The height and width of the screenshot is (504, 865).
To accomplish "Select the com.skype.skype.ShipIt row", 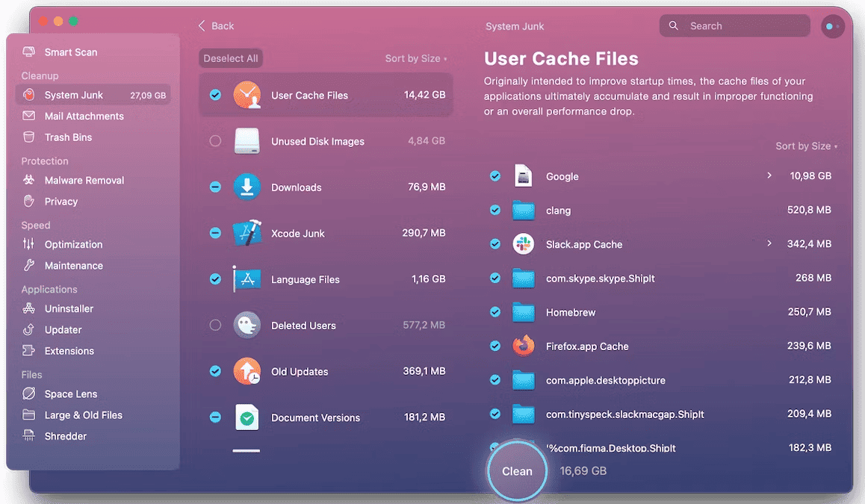I will pos(660,278).
